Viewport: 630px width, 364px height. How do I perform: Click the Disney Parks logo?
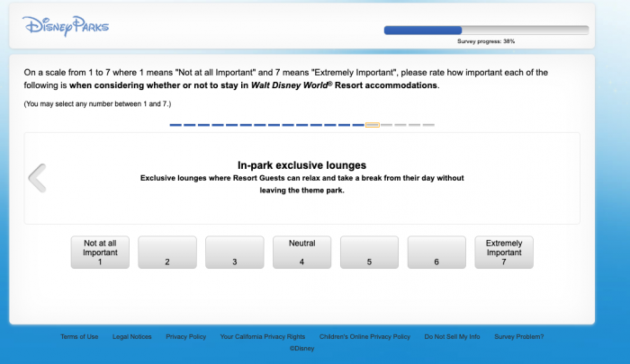(66, 26)
